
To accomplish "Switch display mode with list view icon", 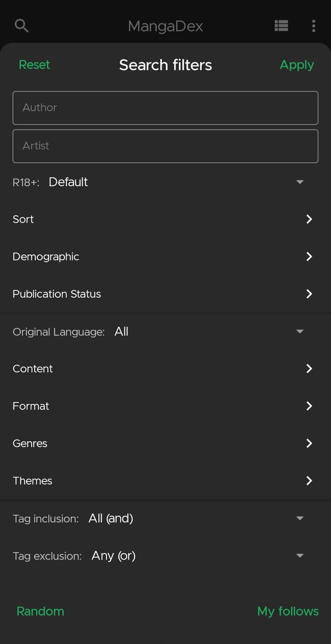I will coord(281,26).
